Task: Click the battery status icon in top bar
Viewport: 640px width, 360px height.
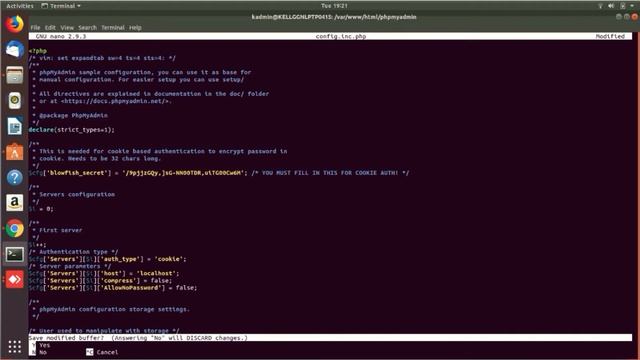Action: (622, 6)
